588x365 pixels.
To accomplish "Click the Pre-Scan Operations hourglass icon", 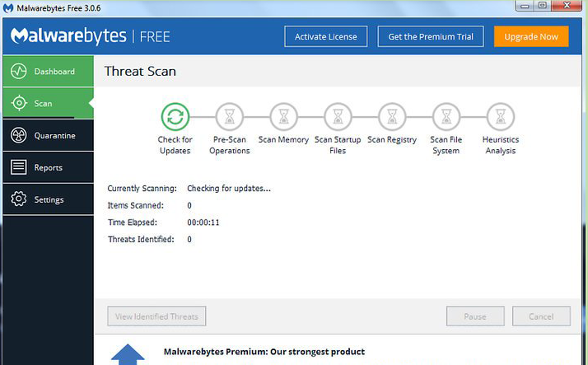I will pyautogui.click(x=230, y=117).
